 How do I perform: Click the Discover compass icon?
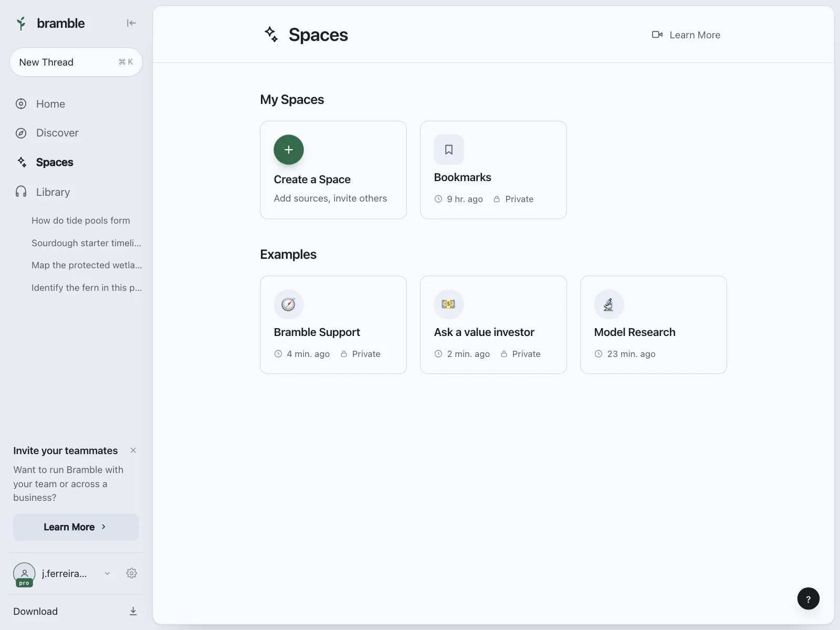click(21, 133)
